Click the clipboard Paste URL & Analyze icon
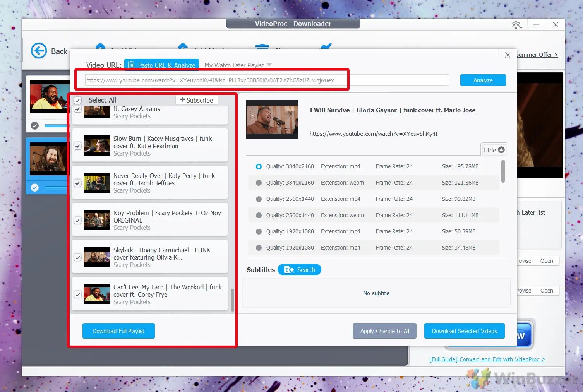This screenshot has height=392, width=583. tap(132, 65)
